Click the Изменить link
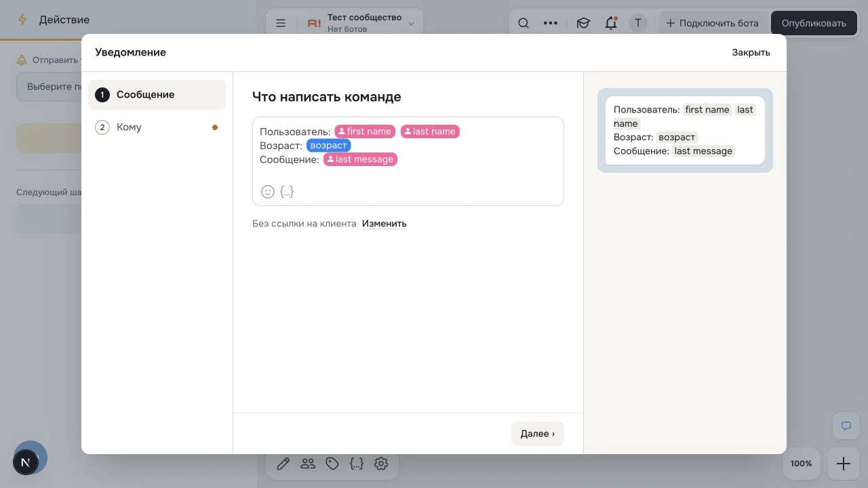Screen dimensions: 868x488 384,224
